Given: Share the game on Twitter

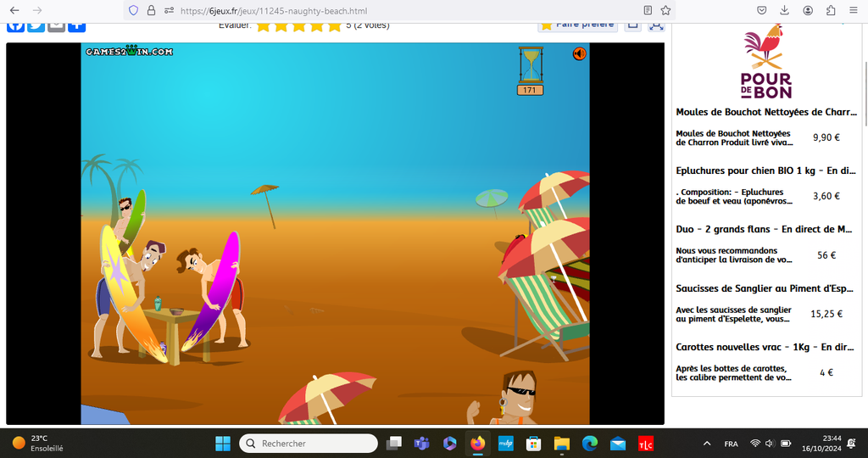Looking at the screenshot, I should click(x=36, y=25).
